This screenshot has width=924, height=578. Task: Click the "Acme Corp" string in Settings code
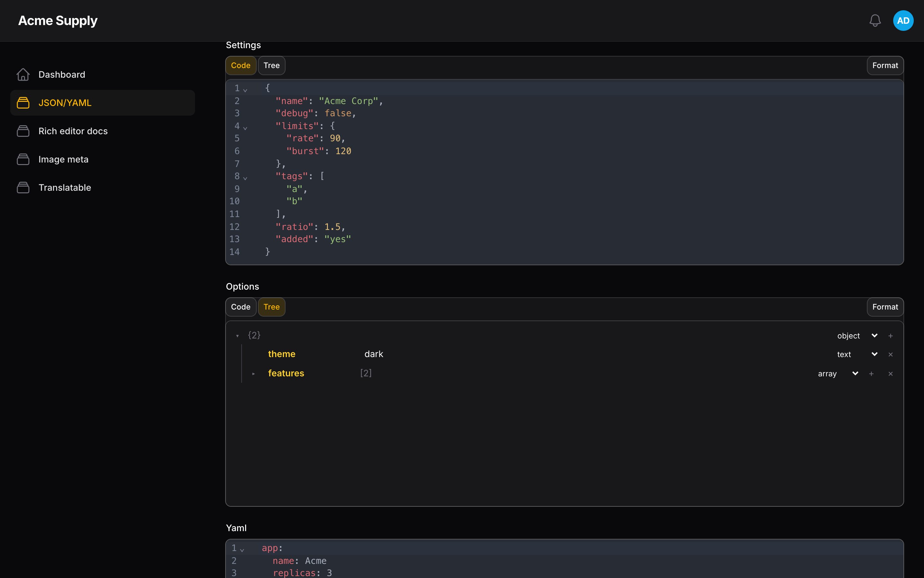pyautogui.click(x=348, y=101)
